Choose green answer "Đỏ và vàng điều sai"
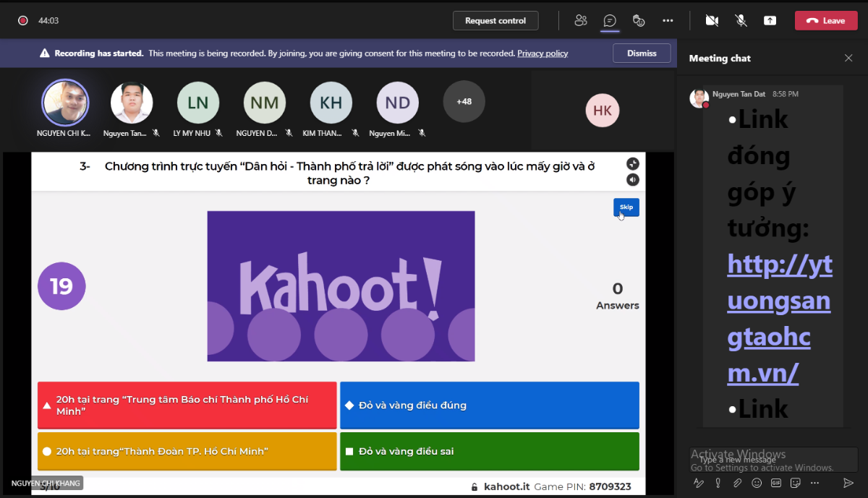The width and height of the screenshot is (868, 498). pos(490,452)
